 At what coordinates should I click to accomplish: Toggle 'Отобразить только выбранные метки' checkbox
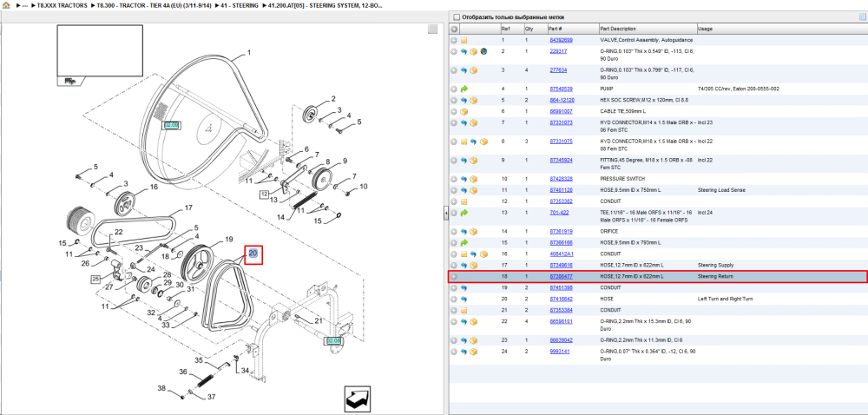457,17
